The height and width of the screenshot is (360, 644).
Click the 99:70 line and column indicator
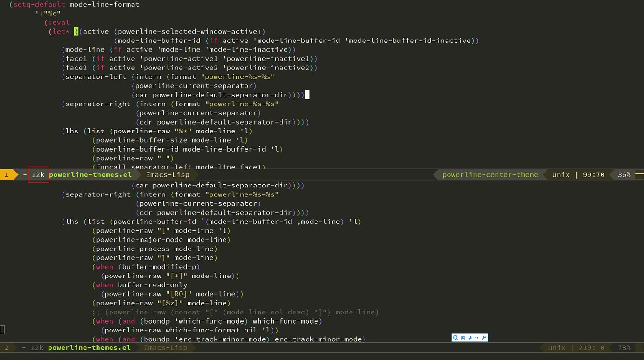(x=593, y=174)
